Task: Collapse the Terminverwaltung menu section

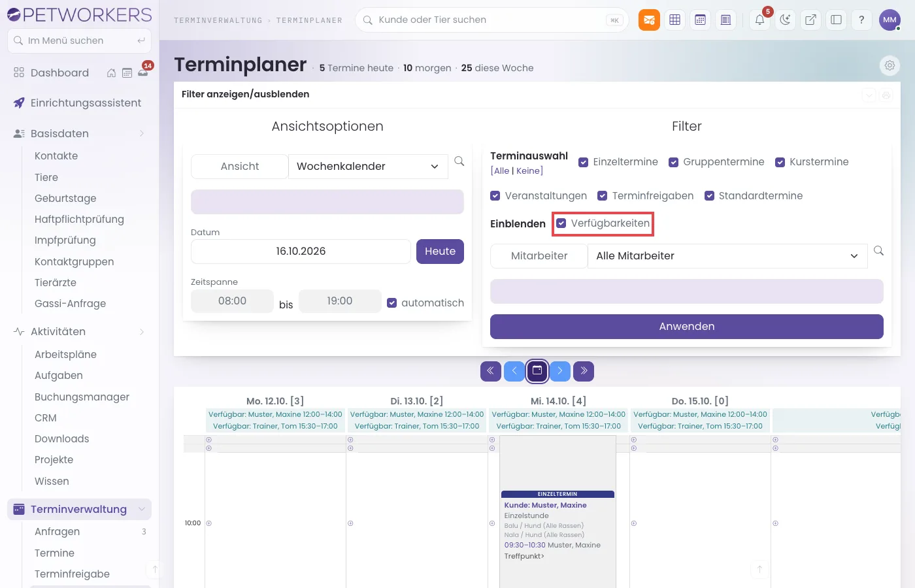Action: (142, 510)
